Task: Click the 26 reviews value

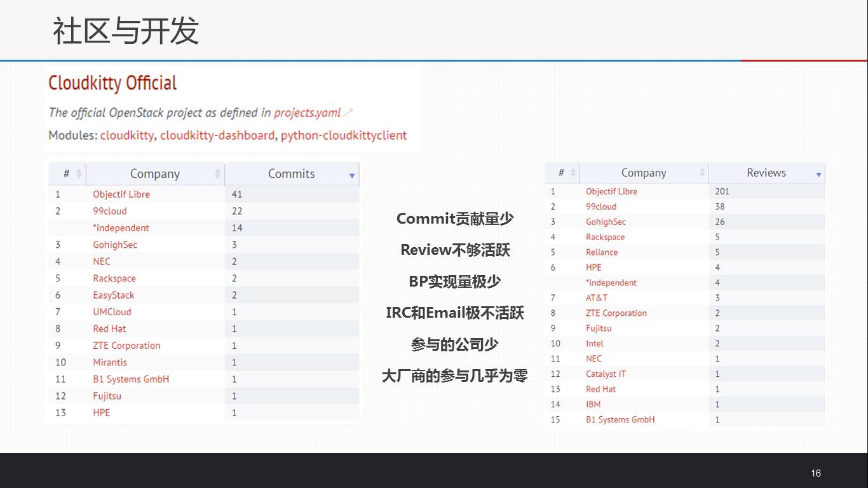Action: [x=719, y=222]
